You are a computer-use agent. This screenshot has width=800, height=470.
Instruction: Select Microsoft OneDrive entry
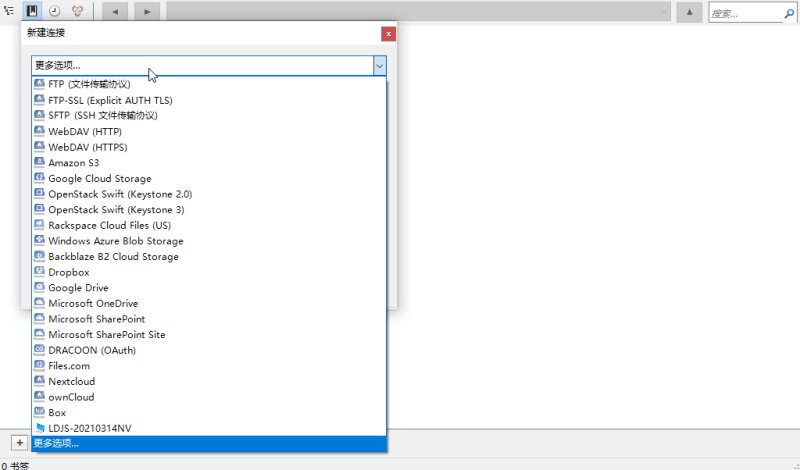click(209, 303)
